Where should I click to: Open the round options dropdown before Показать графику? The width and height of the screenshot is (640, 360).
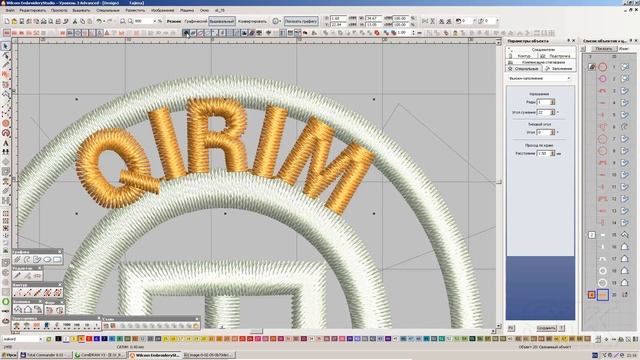(x=276, y=21)
